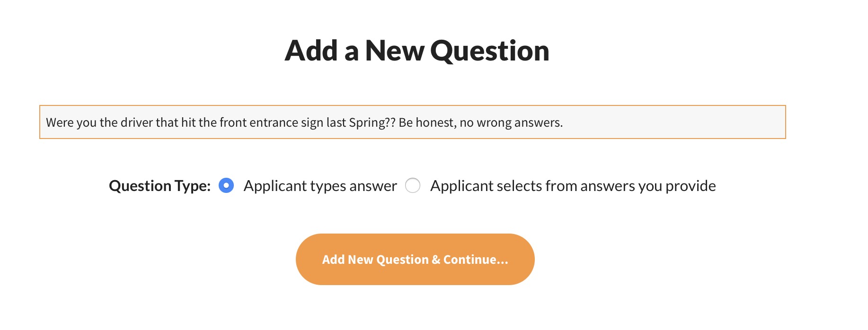Screen dimensions: 868x330
Task: Place cursor before 'Were you the driver'
Action: click(x=46, y=122)
